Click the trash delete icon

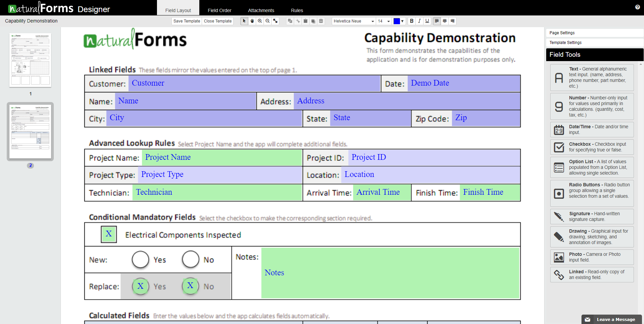coord(321,21)
